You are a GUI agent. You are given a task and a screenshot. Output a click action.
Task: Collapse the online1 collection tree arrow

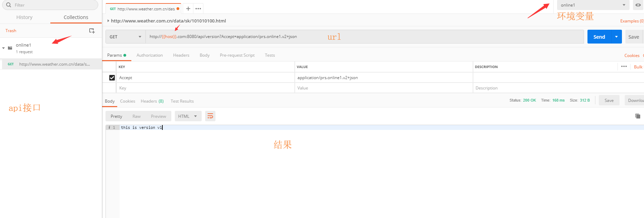click(3, 48)
